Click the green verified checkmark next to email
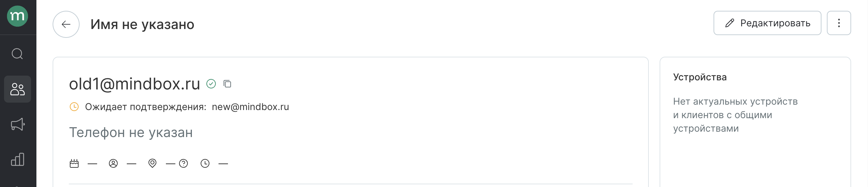The image size is (868, 187). pos(211,84)
